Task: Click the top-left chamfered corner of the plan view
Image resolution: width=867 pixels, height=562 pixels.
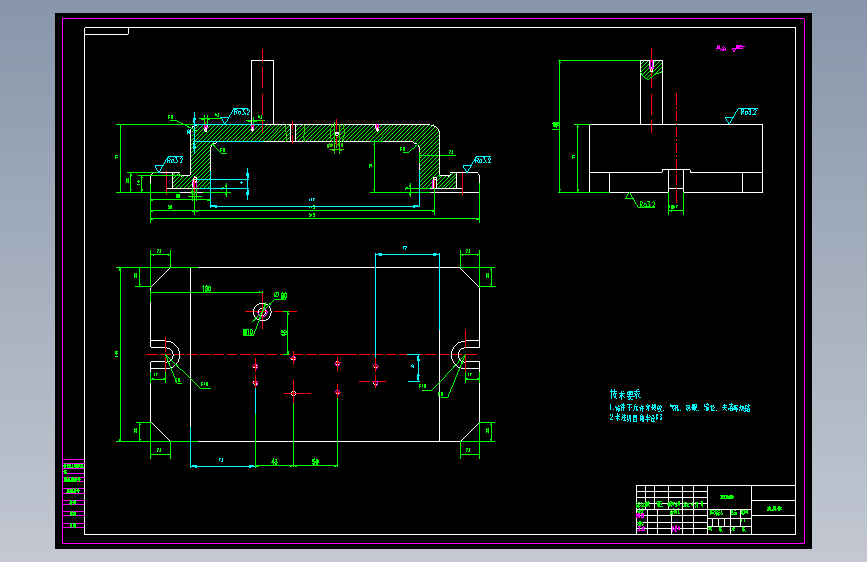Action: click(x=160, y=277)
